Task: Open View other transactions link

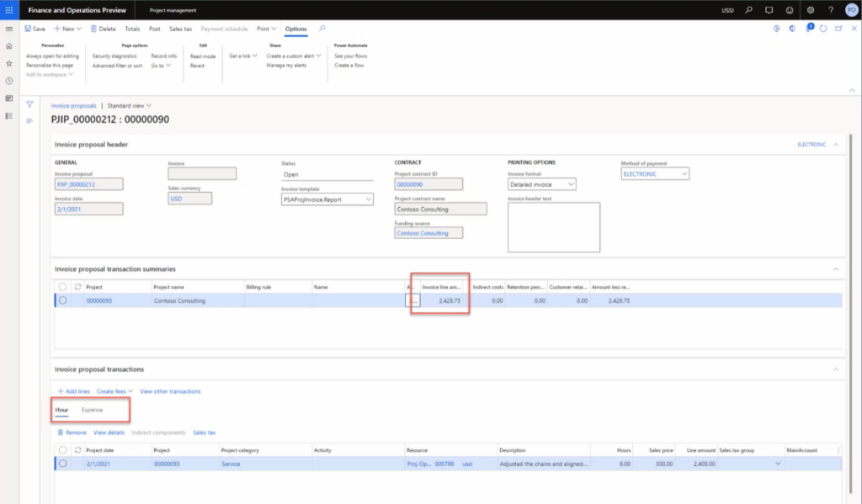Action: point(170,391)
